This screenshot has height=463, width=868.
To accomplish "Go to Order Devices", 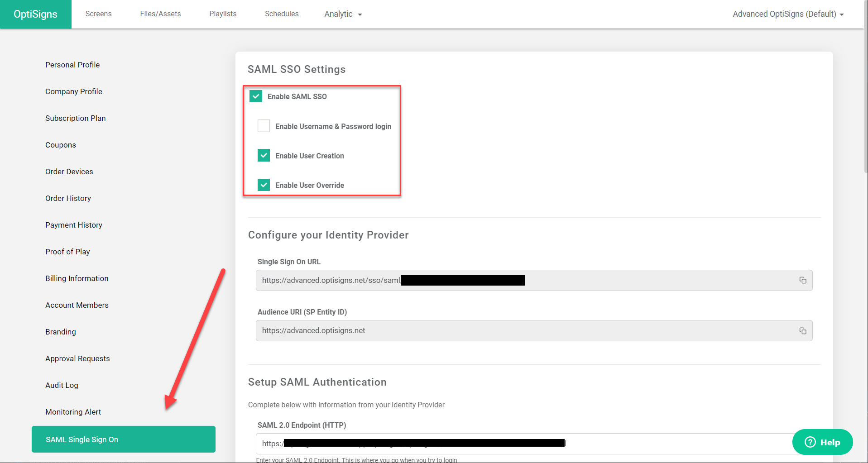I will pos(69,172).
